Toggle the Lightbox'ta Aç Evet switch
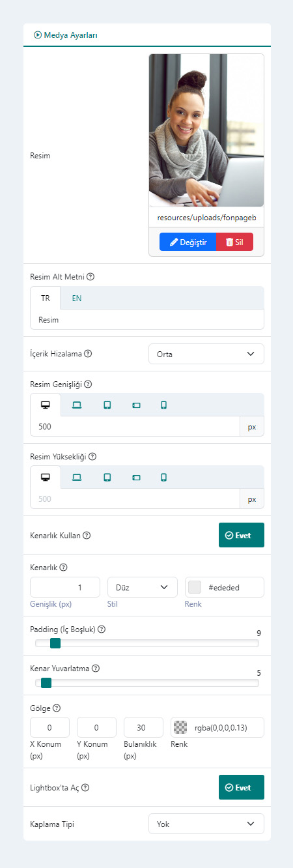 242,787
